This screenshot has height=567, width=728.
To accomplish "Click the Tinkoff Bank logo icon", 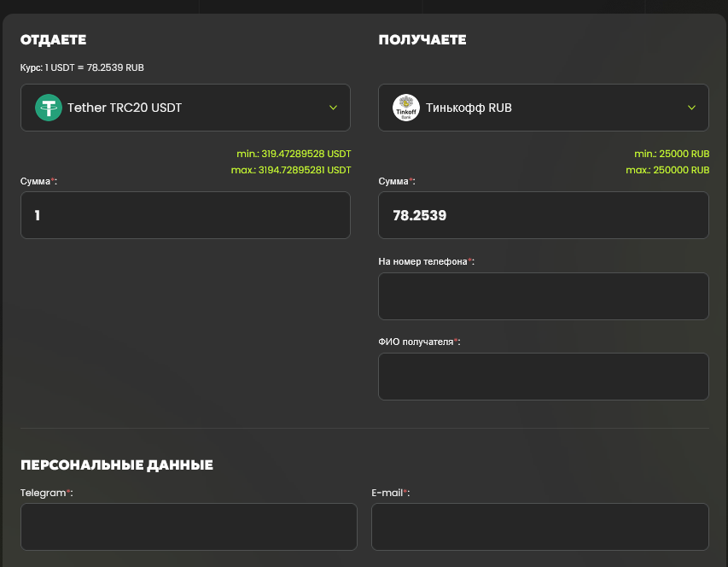I will [x=406, y=108].
